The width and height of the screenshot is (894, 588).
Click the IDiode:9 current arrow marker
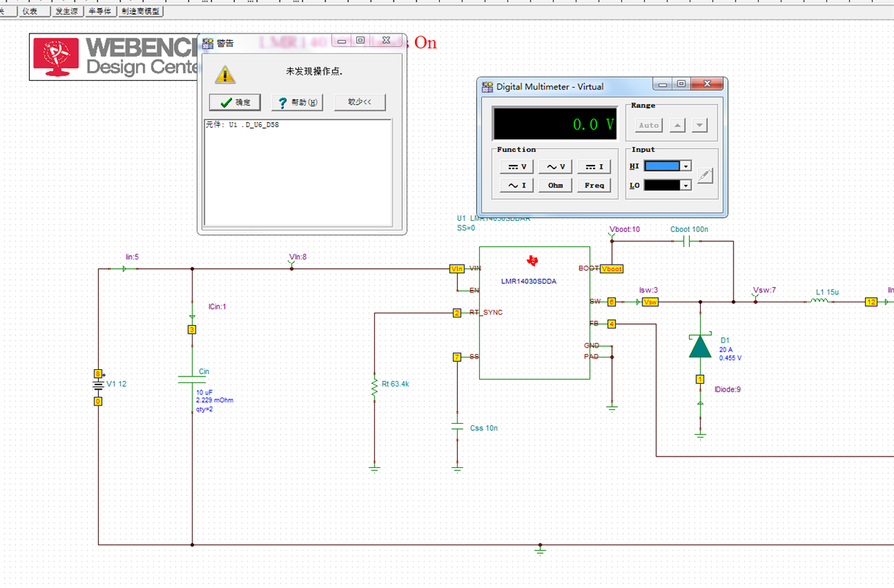700,401
